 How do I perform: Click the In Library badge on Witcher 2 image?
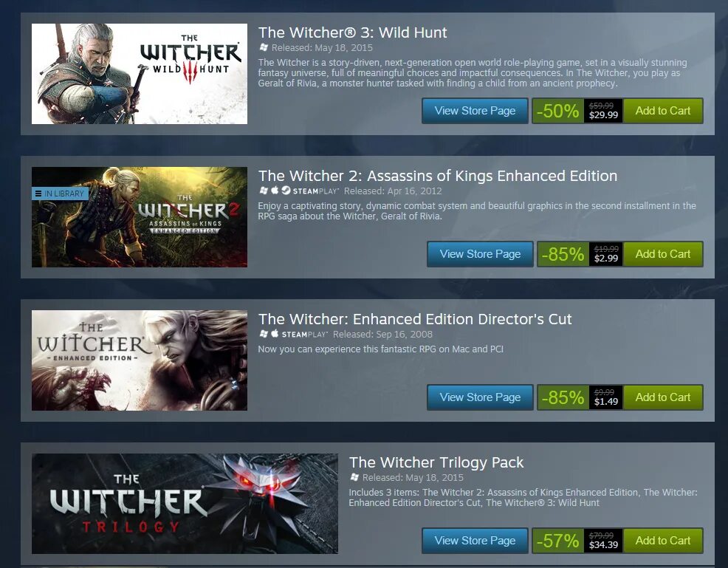coord(60,194)
